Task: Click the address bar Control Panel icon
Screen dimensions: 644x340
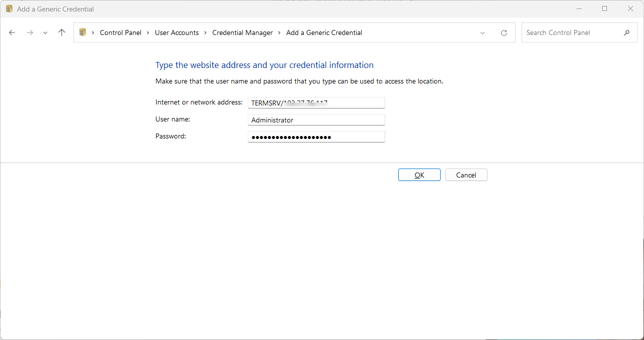Action: [x=83, y=32]
